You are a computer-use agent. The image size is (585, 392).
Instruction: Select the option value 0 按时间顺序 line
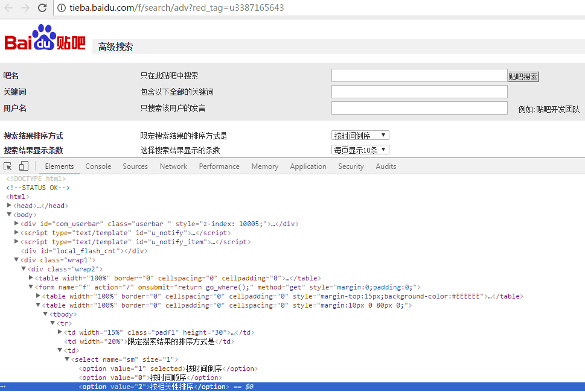coord(150,378)
